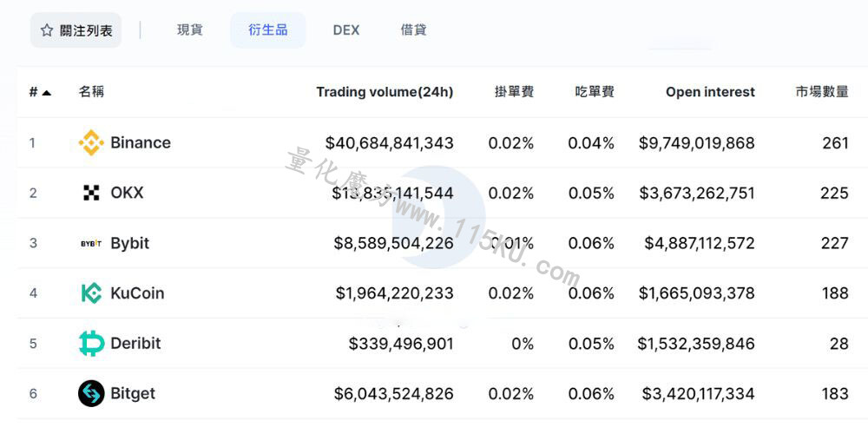Click the Deribit logo icon
868x434 pixels.
91,343
